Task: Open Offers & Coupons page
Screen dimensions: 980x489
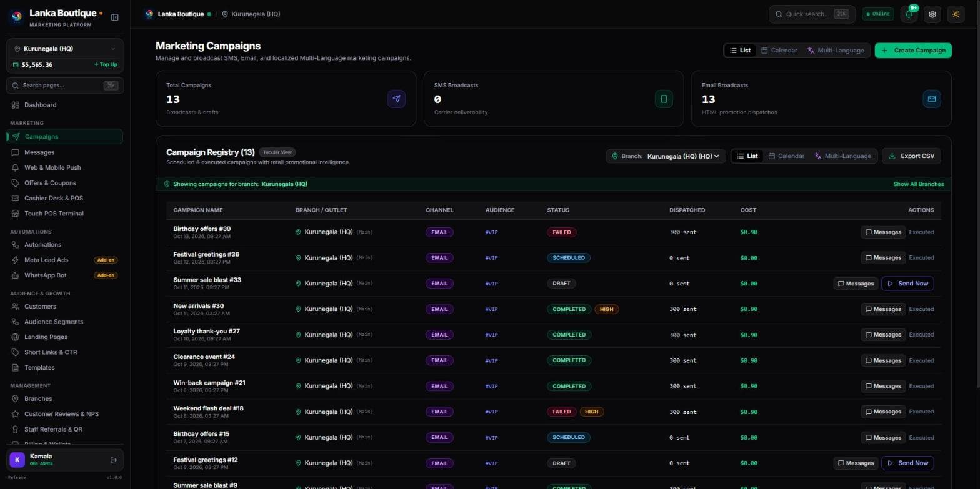Action: pyautogui.click(x=64, y=183)
